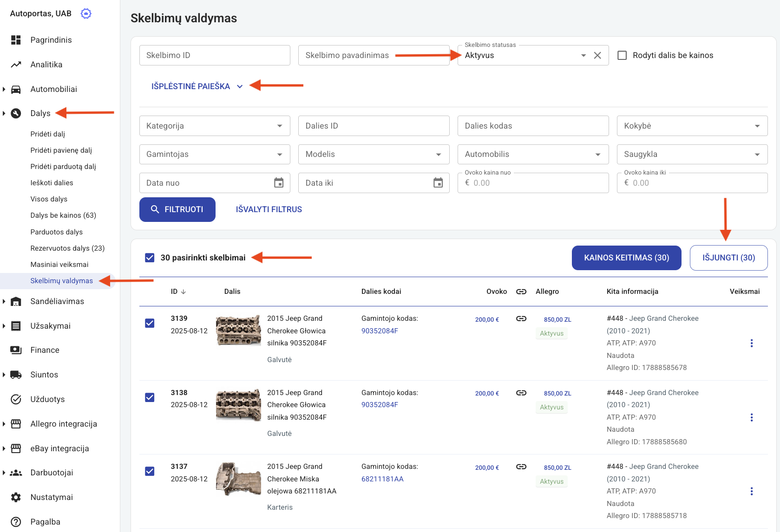
Task: Uncheck the 30 pasirinkti skelbimai checkbox
Action: click(x=150, y=258)
